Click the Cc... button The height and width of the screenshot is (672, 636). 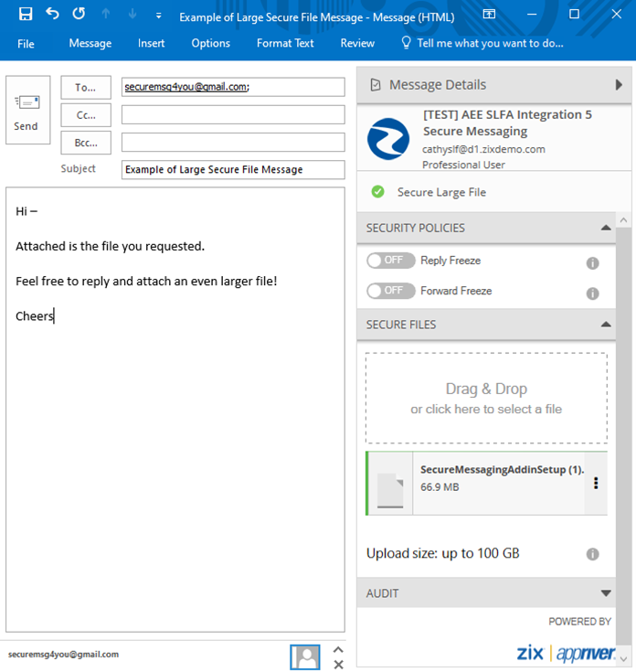[86, 115]
